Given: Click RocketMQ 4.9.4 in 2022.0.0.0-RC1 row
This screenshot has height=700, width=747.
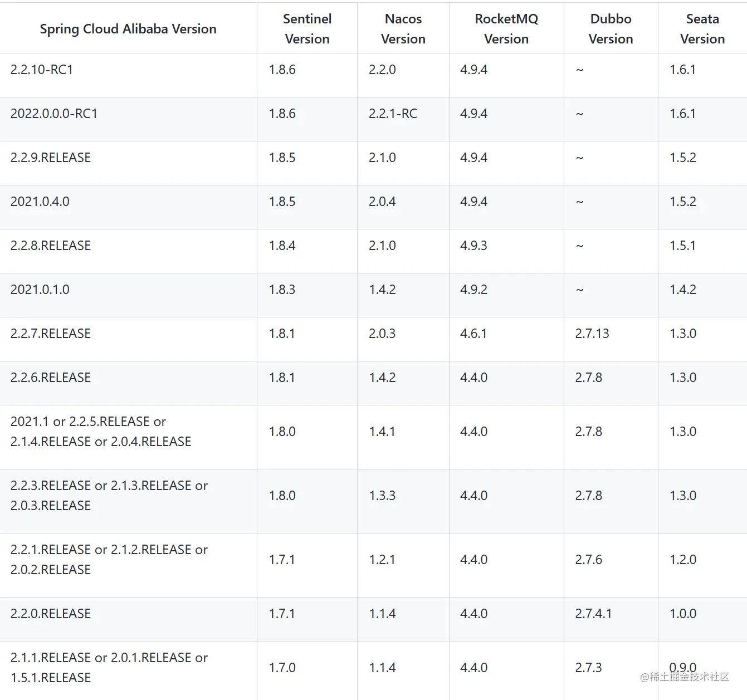Looking at the screenshot, I should tap(473, 114).
